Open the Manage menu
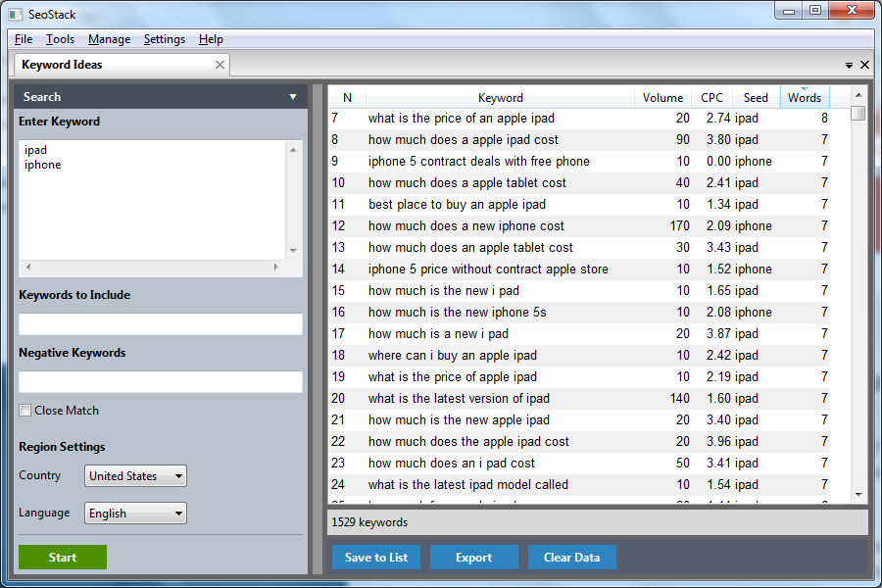Image resolution: width=882 pixels, height=588 pixels. click(x=109, y=39)
